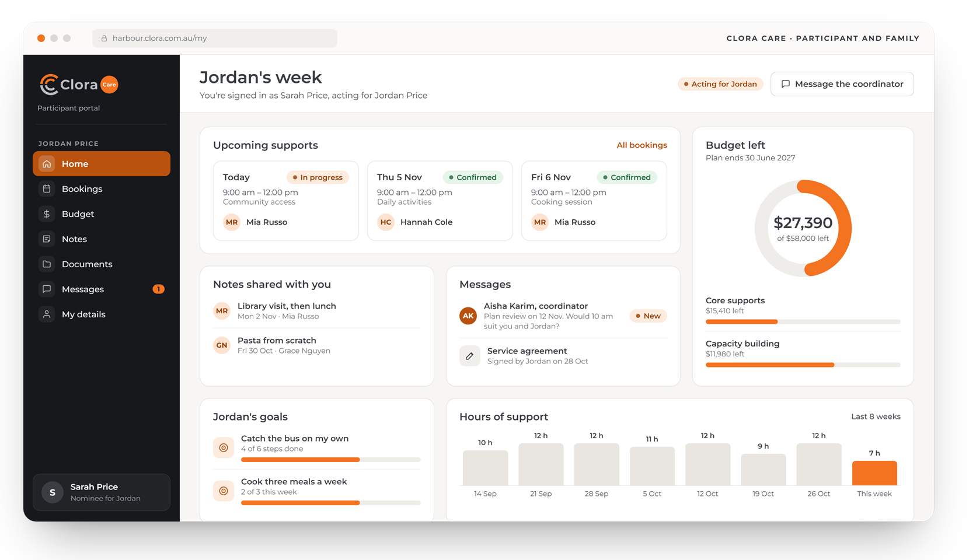
Task: Click the This week hours bar
Action: 874,473
